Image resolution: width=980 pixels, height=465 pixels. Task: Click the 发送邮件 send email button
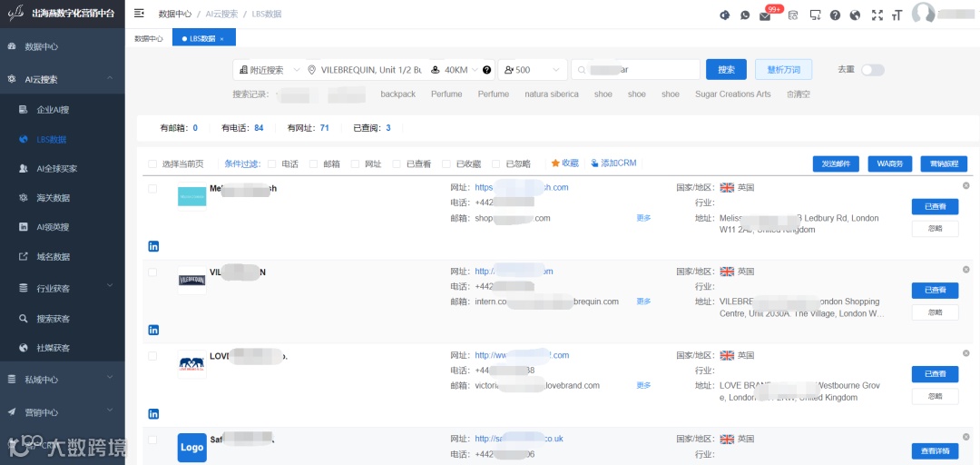pos(837,164)
